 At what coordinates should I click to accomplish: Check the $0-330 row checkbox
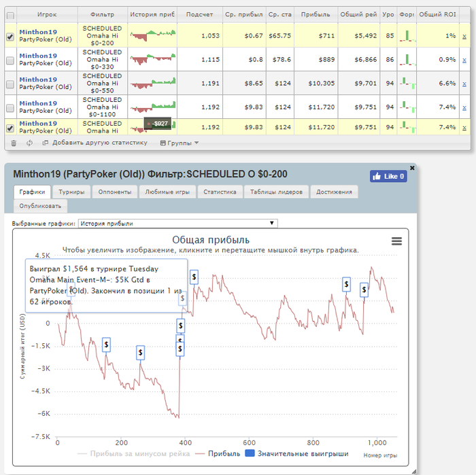click(10, 60)
